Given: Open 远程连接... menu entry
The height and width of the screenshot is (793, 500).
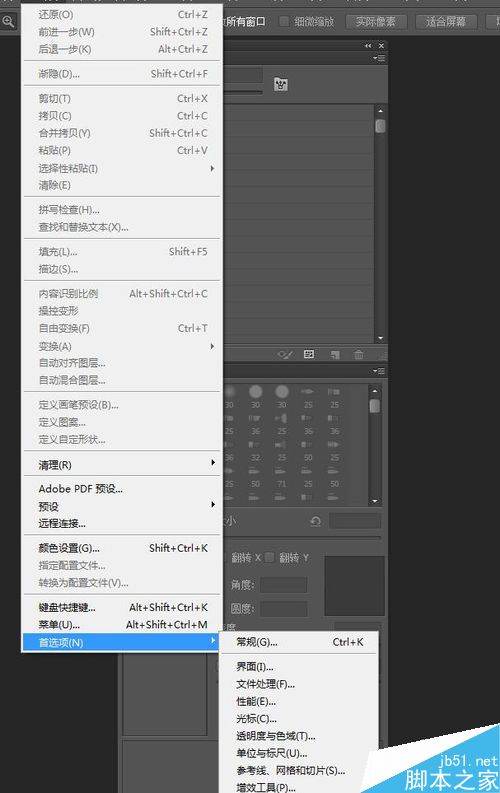Looking at the screenshot, I should pyautogui.click(x=122, y=523).
